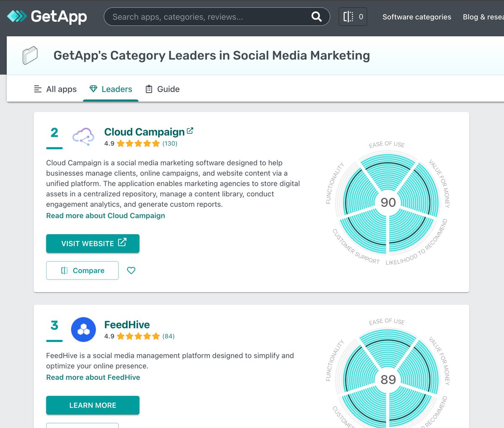
Task: Click the Cloud Campaign star rating
Action: (138, 144)
